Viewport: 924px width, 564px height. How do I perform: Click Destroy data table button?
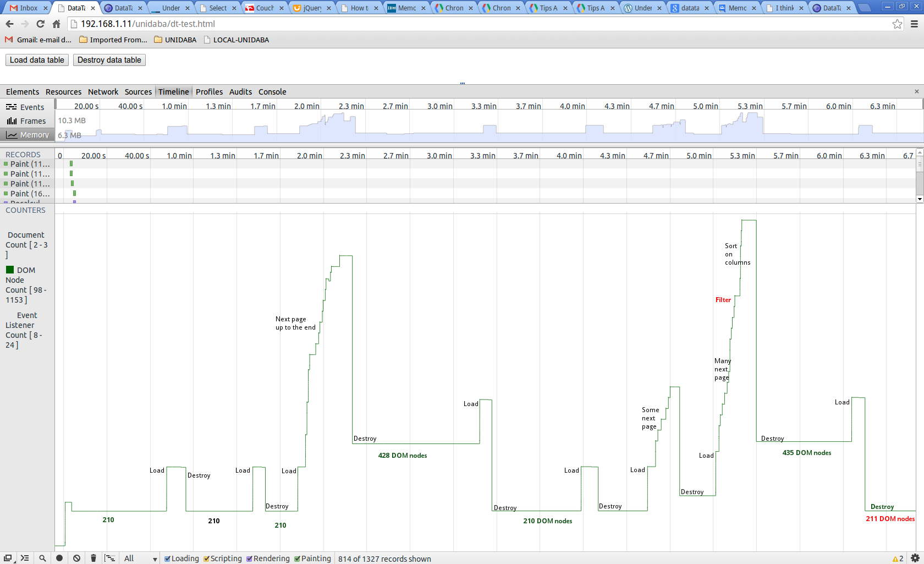pyautogui.click(x=109, y=60)
